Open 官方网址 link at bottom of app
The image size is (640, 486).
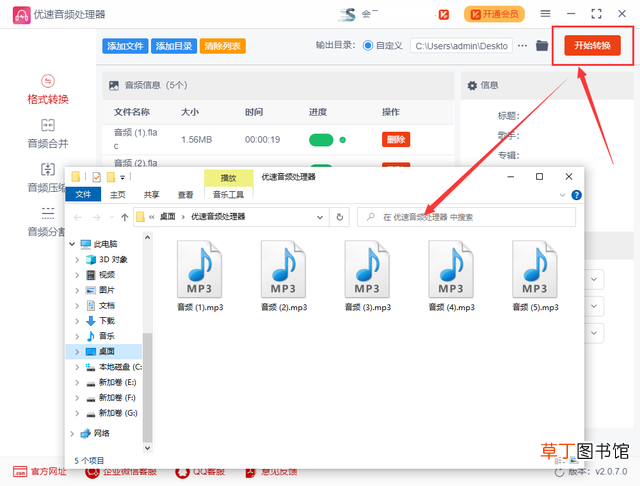tap(40, 472)
